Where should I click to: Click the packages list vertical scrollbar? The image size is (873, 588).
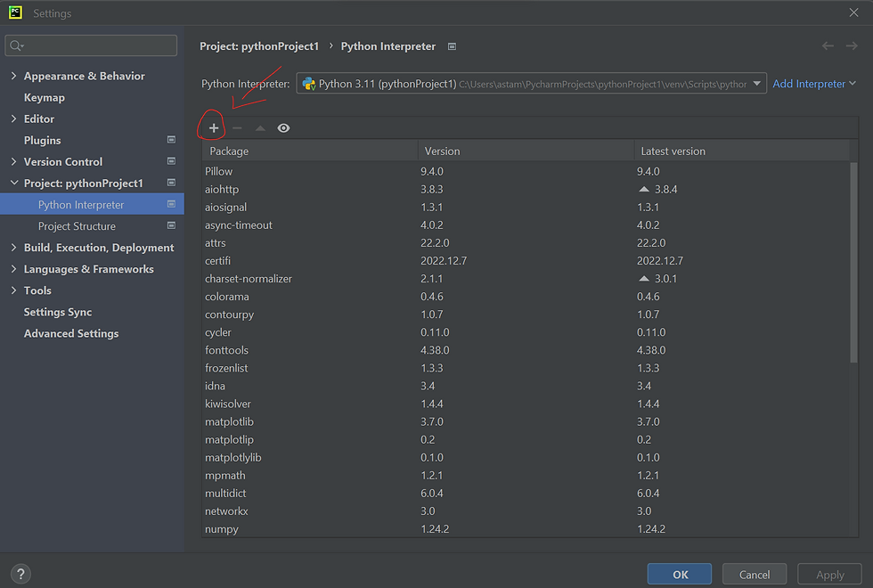point(854,262)
